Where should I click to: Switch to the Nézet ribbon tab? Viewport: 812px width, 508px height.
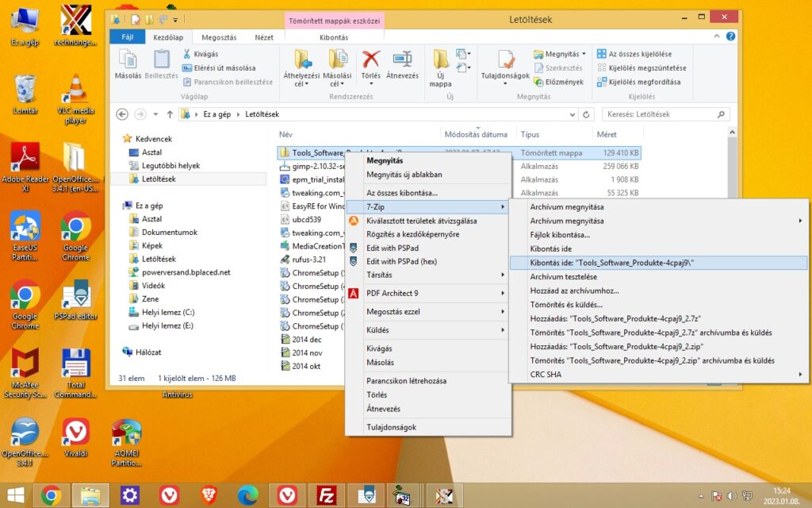264,37
